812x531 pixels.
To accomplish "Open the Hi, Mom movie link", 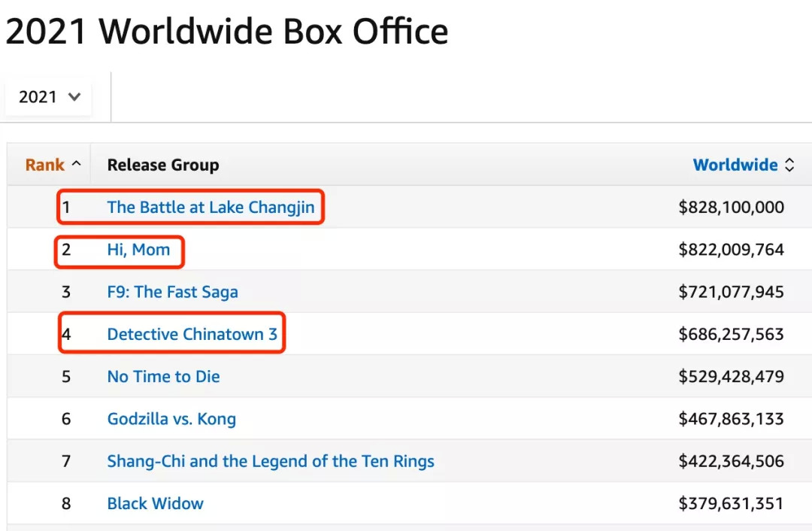I will click(x=138, y=250).
